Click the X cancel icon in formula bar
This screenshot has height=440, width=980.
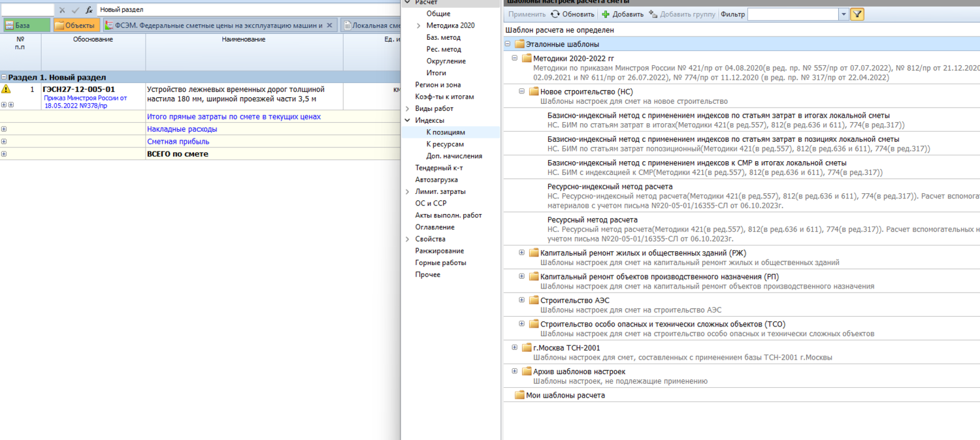62,10
